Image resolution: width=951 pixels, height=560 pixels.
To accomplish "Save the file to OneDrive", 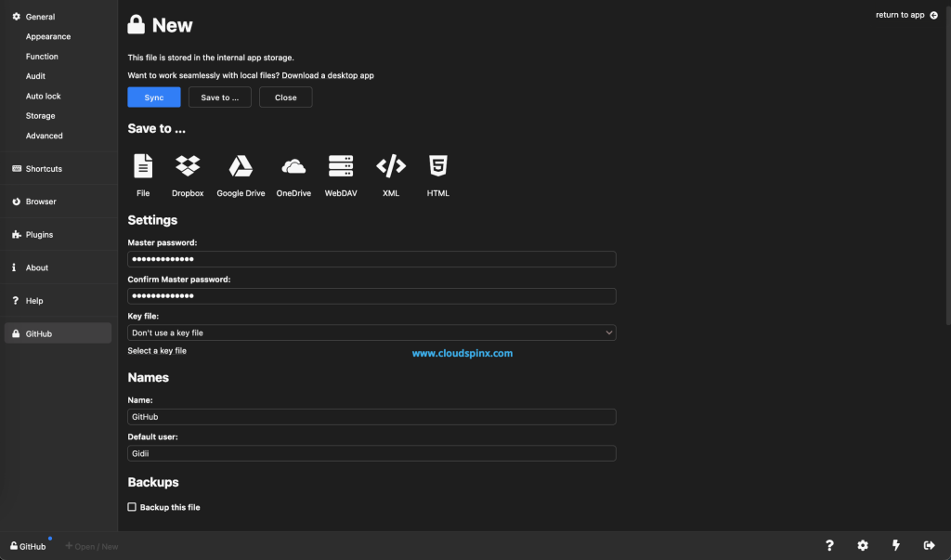I will point(293,172).
